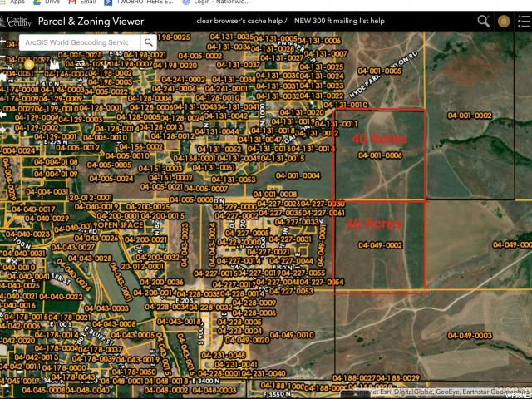Select parcel 04-241-0002
Screen dimensions: 532x399
[x=183, y=80]
